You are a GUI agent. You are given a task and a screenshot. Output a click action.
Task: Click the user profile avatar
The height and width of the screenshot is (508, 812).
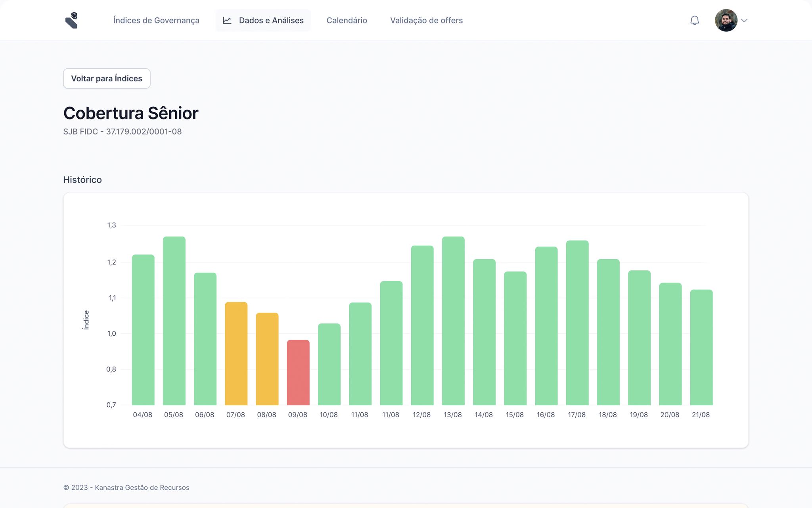726,20
